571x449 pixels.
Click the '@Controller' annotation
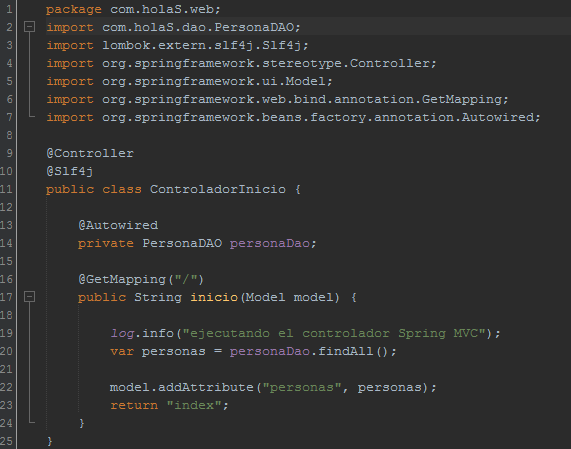[90, 153]
